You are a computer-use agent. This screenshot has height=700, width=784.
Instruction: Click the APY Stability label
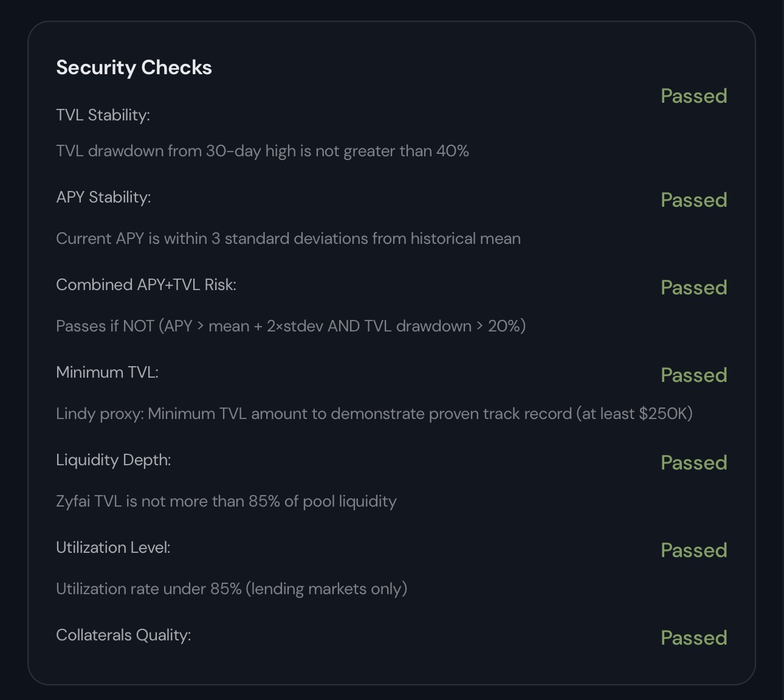coord(103,197)
